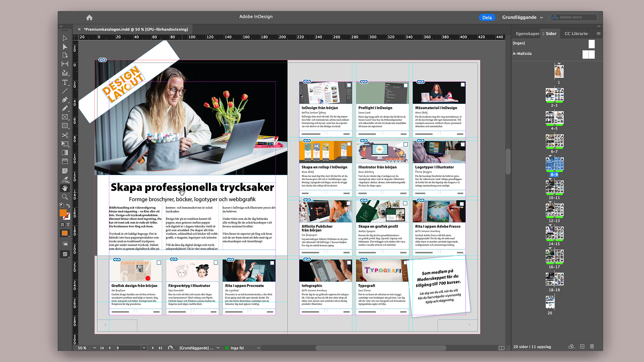Swap fill and stroke colors
This screenshot has height=362, width=644.
coord(68,205)
